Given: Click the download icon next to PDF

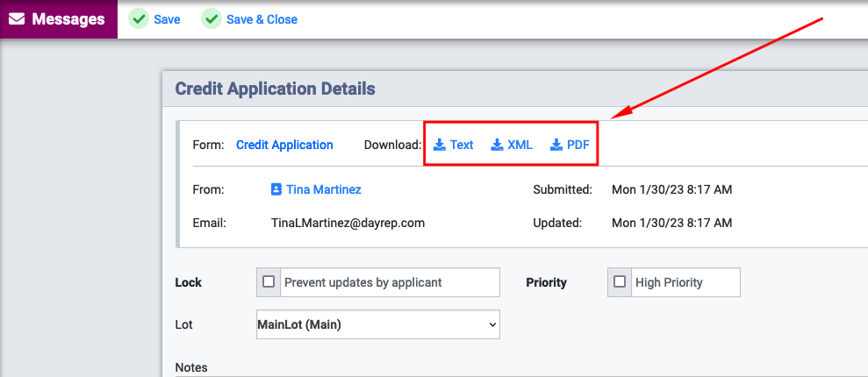Looking at the screenshot, I should point(556,145).
